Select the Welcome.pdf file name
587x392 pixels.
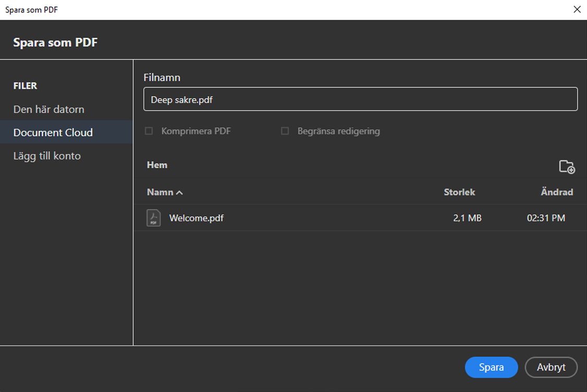197,218
